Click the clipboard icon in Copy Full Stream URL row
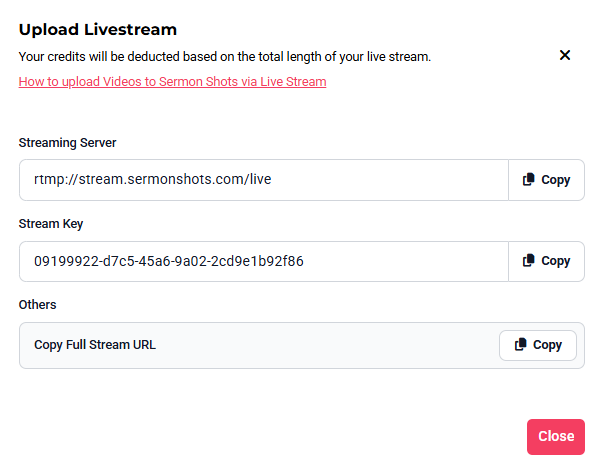This screenshot has width=603, height=469. pos(521,344)
